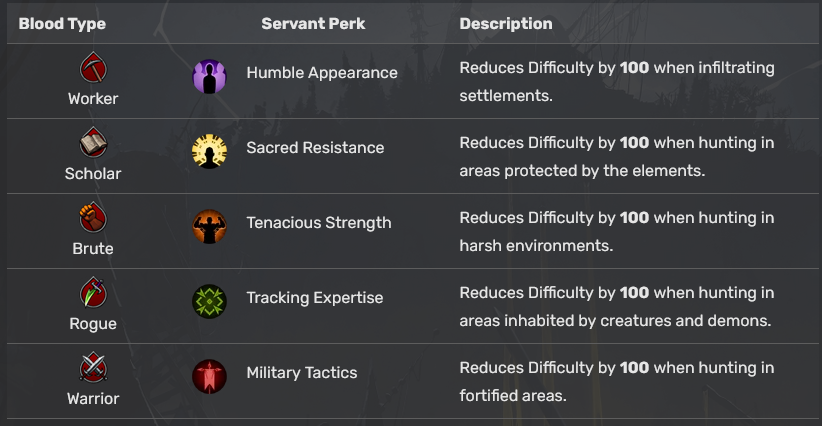Click the Humble Appearance perk name
The height and width of the screenshot is (426, 822).
point(322,73)
